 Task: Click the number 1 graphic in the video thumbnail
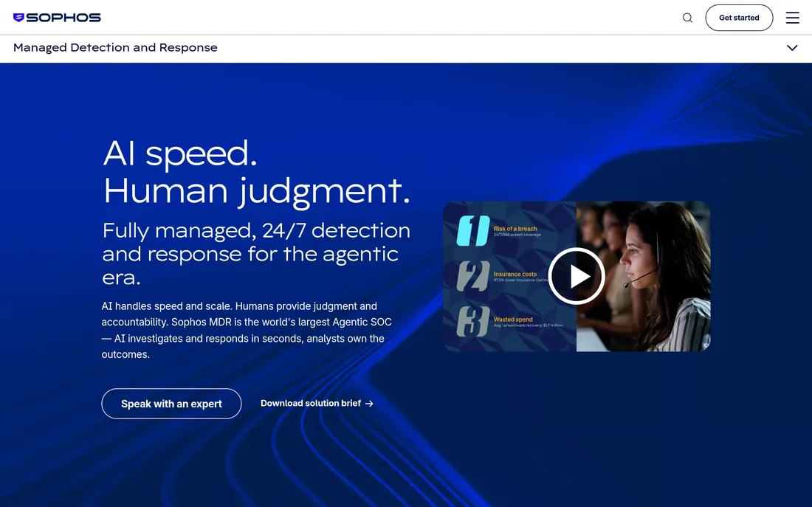tap(472, 230)
